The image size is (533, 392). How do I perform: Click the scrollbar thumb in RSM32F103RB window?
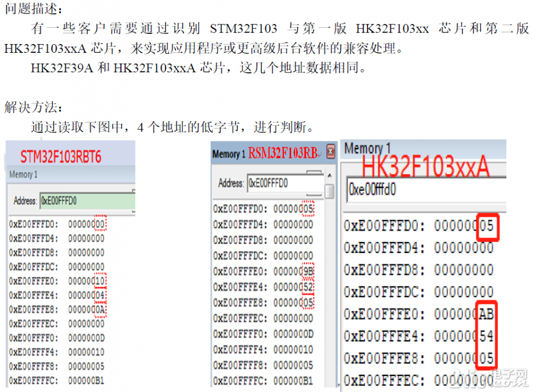tap(329, 191)
